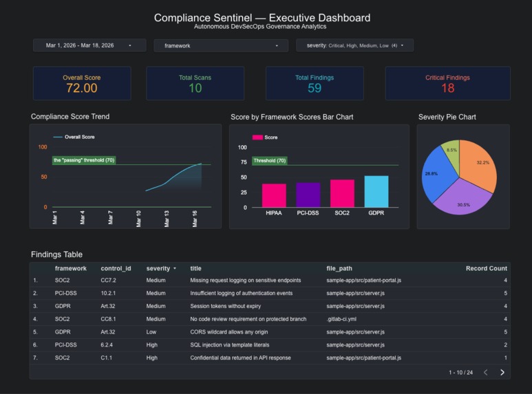The image size is (532, 394).
Task: Select the GDPR blue bar
Action: (x=376, y=191)
